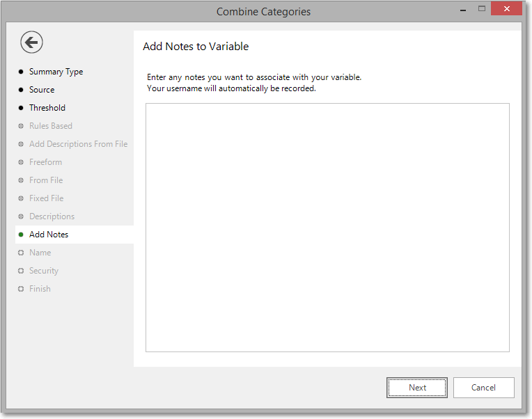Select the Threshold step in sidebar
Image resolution: width=532 pixels, height=419 pixels.
click(47, 108)
